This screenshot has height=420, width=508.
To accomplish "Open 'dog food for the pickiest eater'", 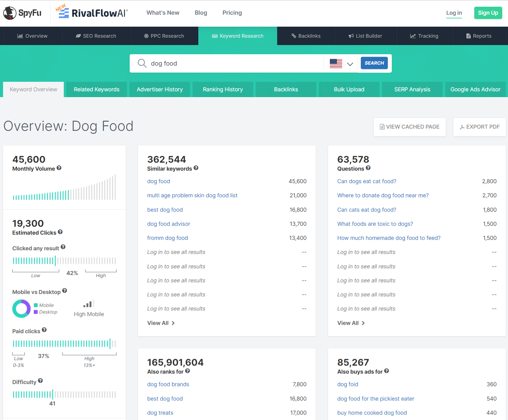I will click(x=376, y=399).
